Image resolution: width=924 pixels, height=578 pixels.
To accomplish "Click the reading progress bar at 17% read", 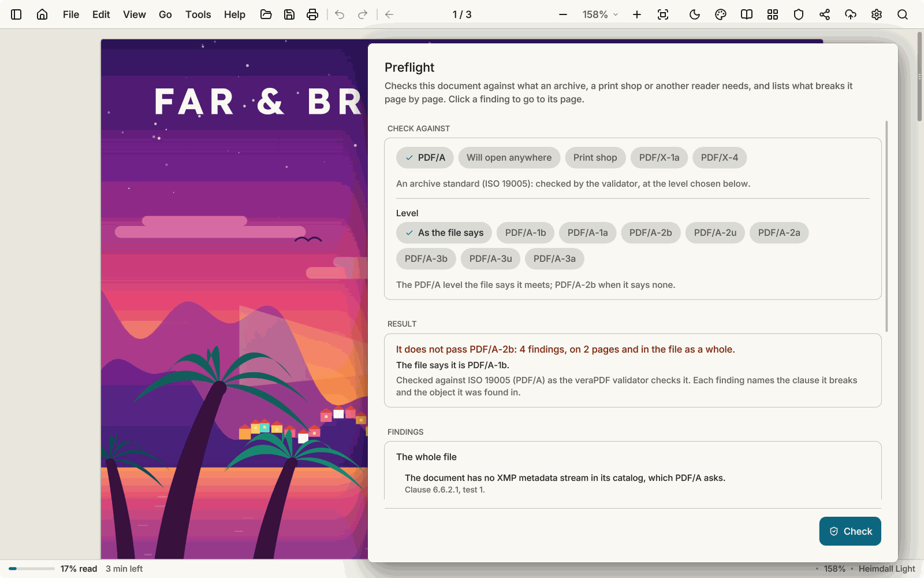I will (32, 569).
